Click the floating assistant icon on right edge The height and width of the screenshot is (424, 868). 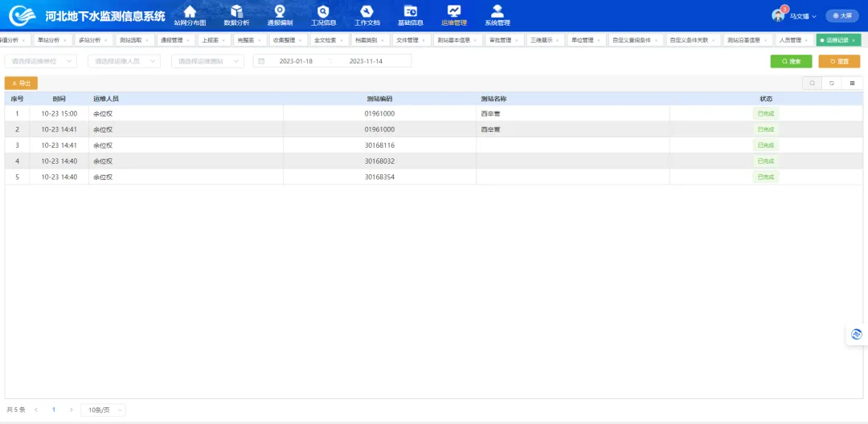(x=857, y=334)
